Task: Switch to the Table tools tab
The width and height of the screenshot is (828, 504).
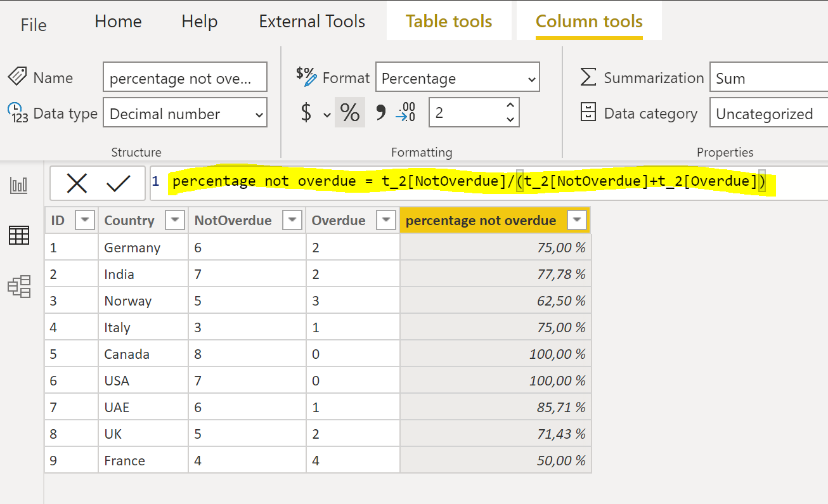Action: tap(449, 22)
